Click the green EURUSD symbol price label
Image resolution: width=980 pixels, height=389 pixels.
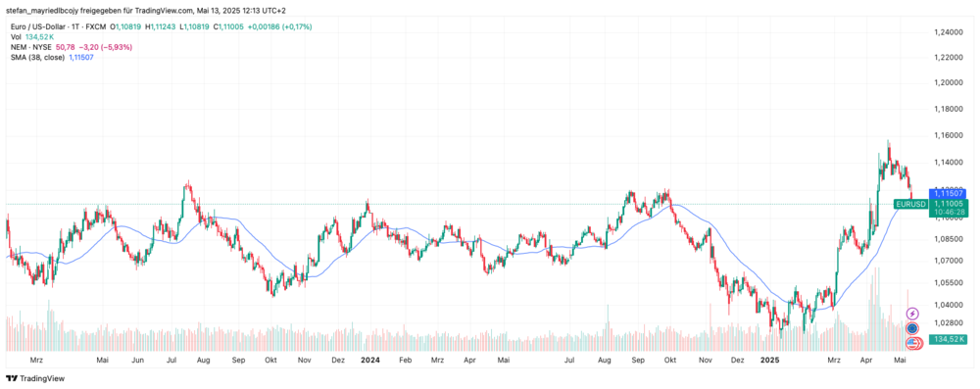coord(910,204)
